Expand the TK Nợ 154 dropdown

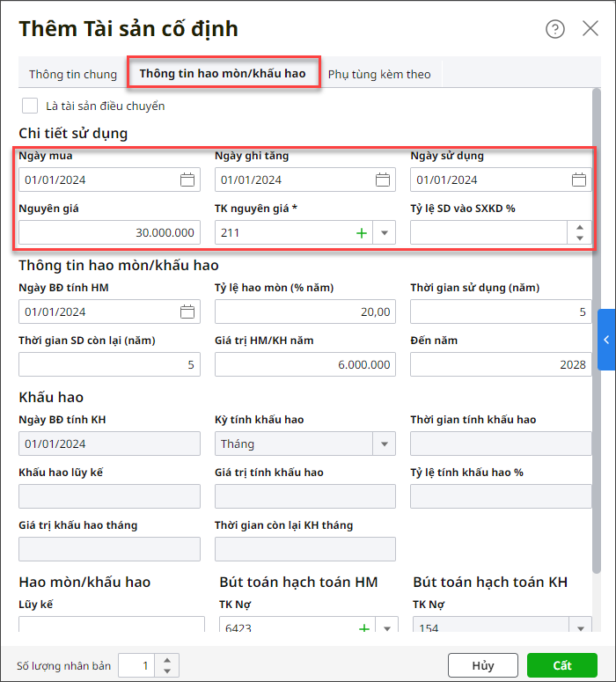coord(580,628)
